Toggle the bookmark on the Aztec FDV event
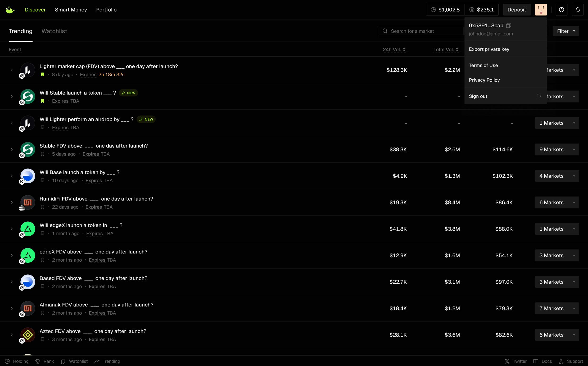Image resolution: width=588 pixels, height=366 pixels. coord(42,339)
